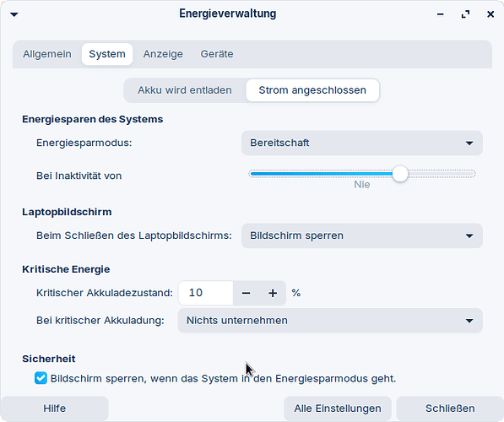Viewport: 504px width, 422px height.
Task: Click the Bei Inaktivität slider handle
Action: click(x=400, y=174)
